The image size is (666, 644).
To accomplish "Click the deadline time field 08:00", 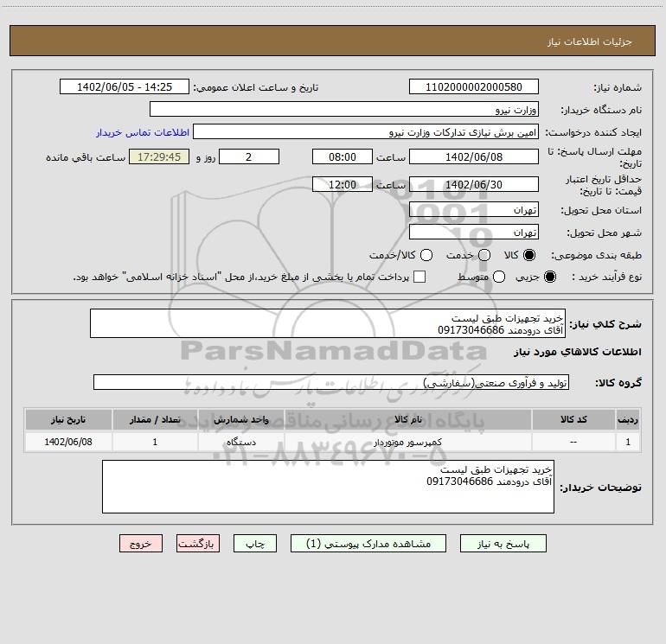I will tap(343, 156).
